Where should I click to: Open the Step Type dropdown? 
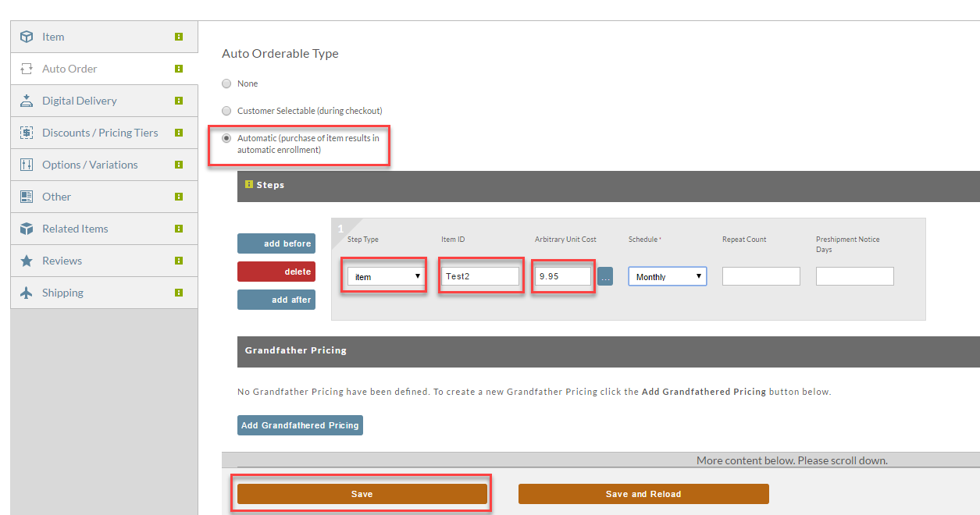point(386,276)
